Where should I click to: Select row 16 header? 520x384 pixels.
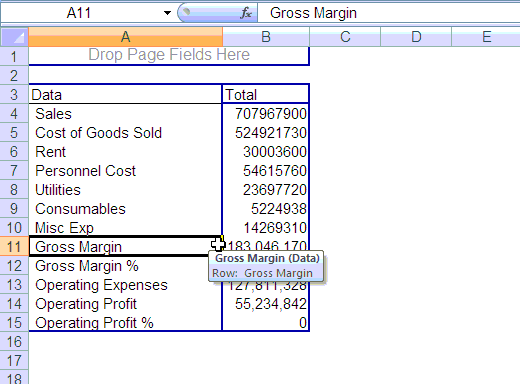(x=14, y=341)
